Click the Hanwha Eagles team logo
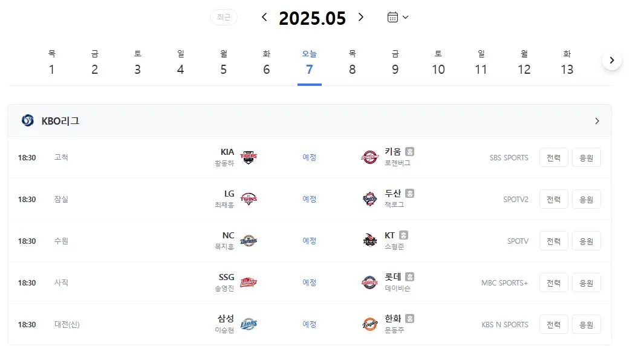644x346 pixels. [369, 324]
